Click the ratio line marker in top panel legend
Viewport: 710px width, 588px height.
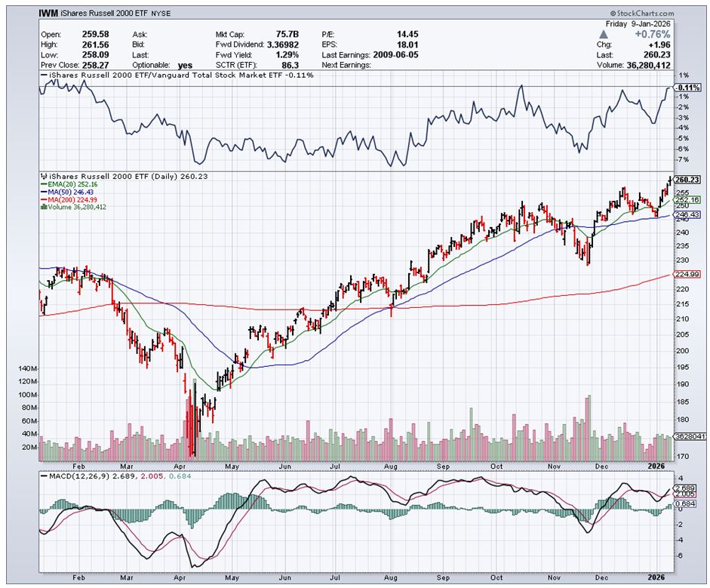45,75
